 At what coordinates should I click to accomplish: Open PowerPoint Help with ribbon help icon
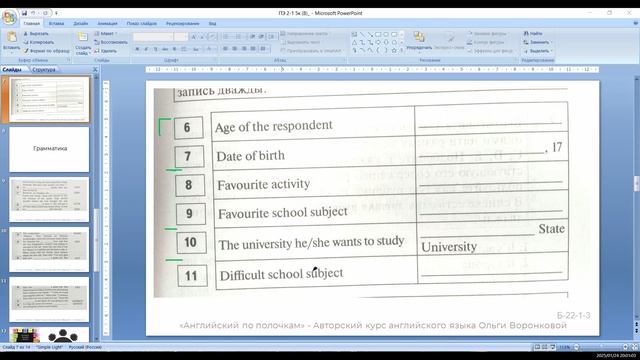tap(635, 24)
